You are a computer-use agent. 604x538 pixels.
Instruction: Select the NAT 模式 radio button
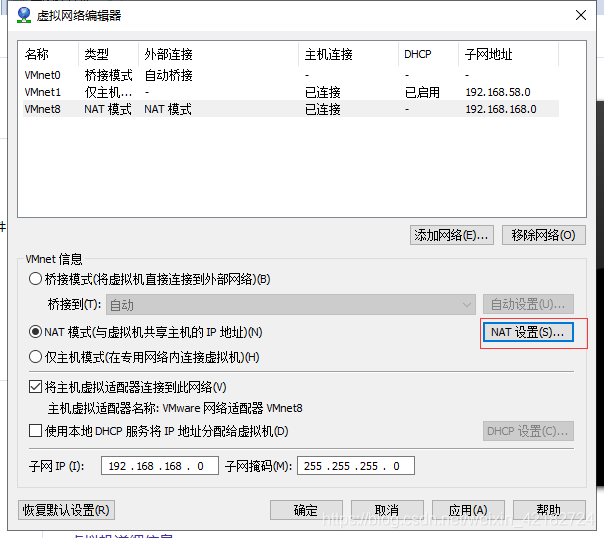pos(35,332)
